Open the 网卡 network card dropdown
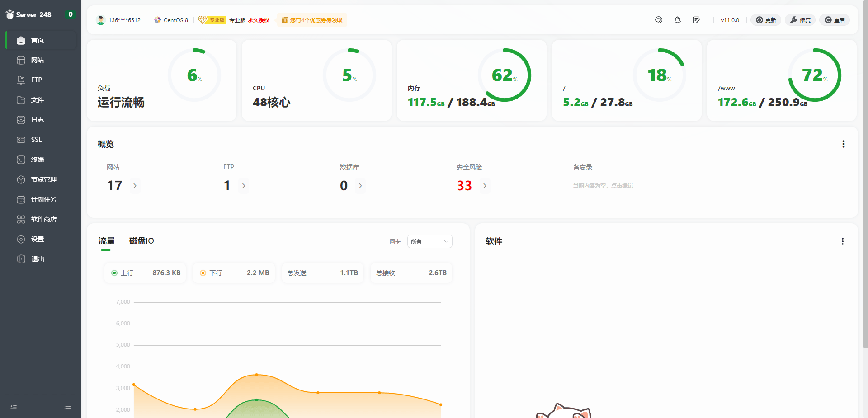Screen dimensions: 868x418 tap(429, 241)
